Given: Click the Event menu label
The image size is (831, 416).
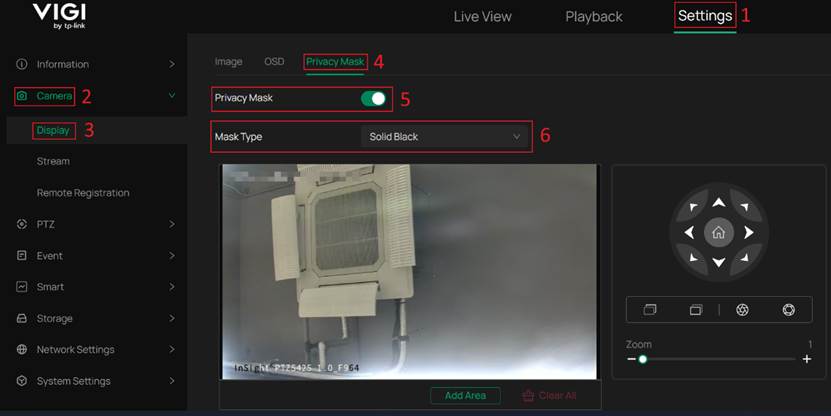Looking at the screenshot, I should point(49,255).
